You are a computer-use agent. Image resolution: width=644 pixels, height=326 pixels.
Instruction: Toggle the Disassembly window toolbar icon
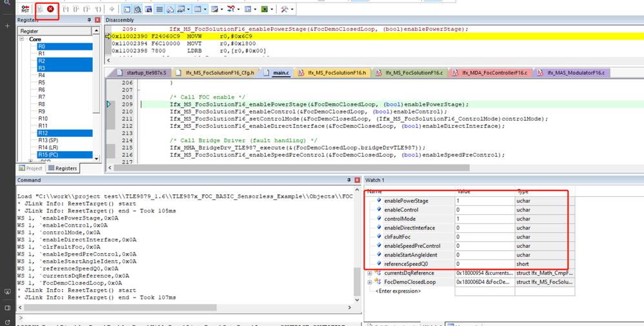(137, 9)
